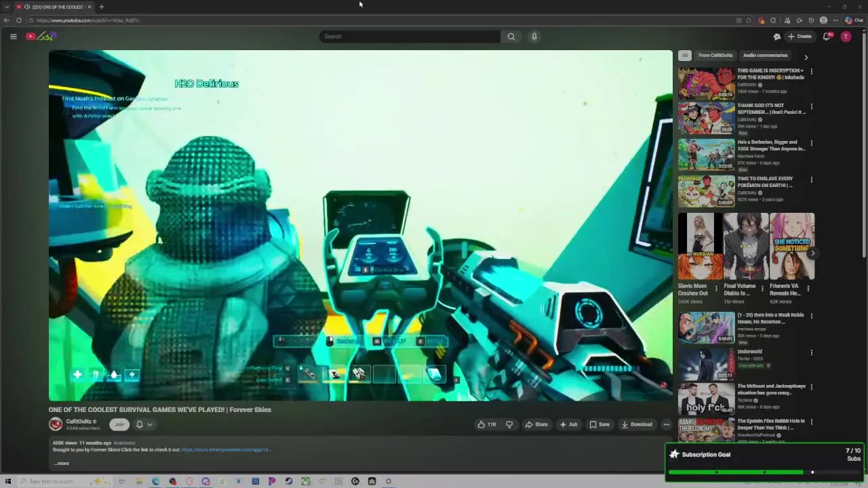Open options menu for Underworld movie
Viewport: 868px width, 488px height.
[x=811, y=352]
